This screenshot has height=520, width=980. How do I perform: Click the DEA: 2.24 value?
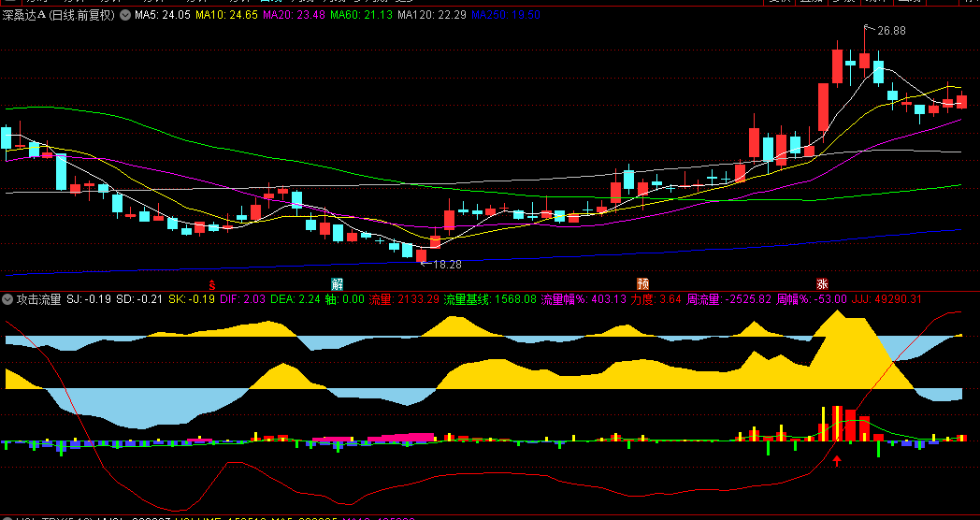(x=295, y=299)
